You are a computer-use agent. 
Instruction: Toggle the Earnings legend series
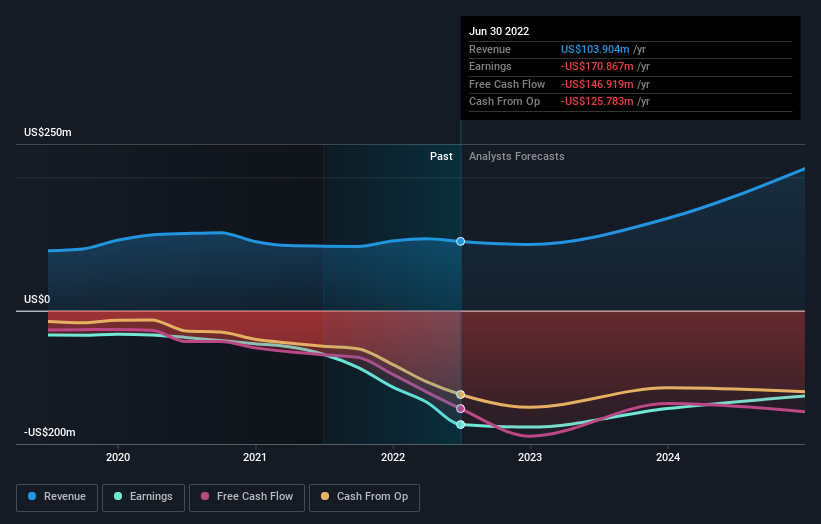pyautogui.click(x=143, y=497)
